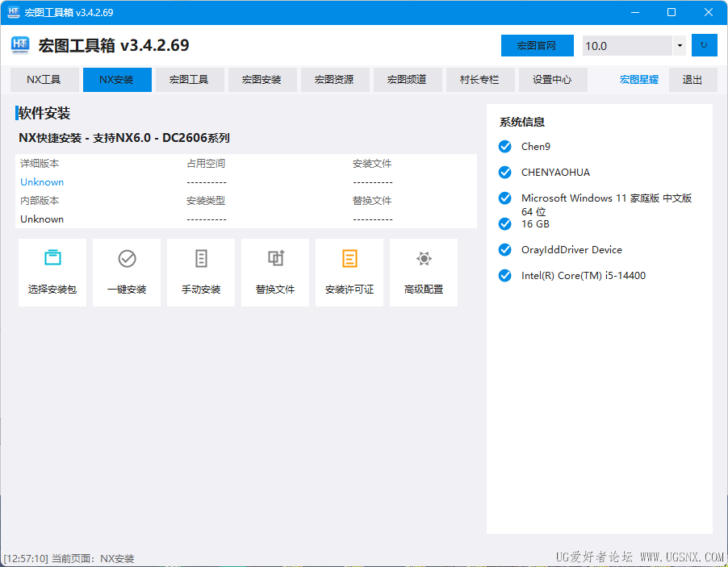728x567 pixels.
Task: Click the HT app logo in header
Action: [20, 45]
